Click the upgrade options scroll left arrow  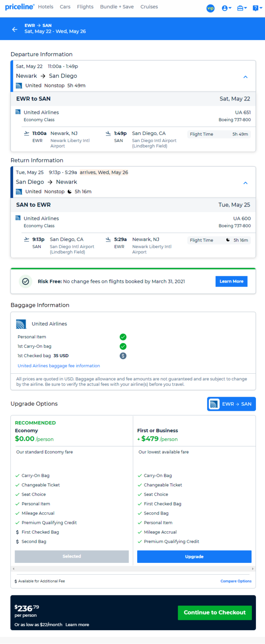pyautogui.click(x=14, y=569)
